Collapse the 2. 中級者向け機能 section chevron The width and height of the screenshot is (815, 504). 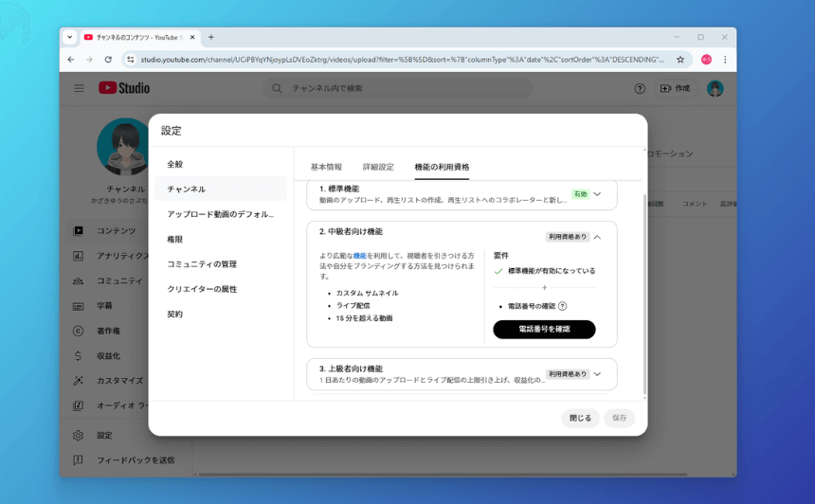(x=597, y=237)
